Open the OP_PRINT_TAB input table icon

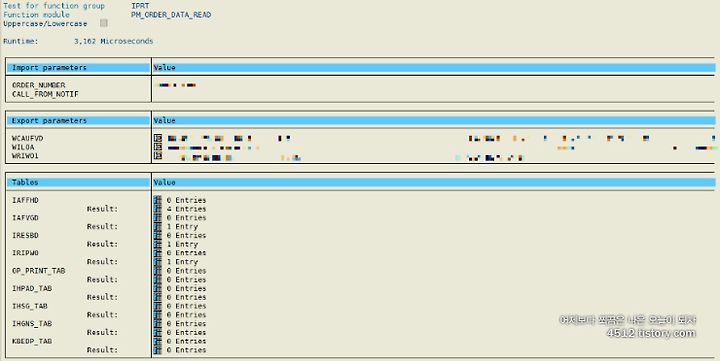click(x=158, y=271)
